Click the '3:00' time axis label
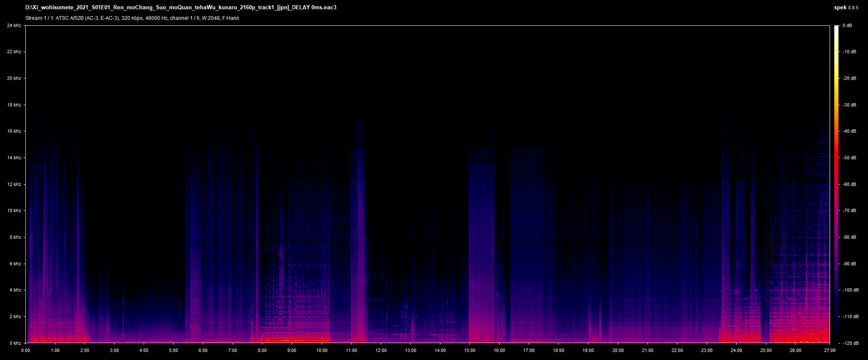The height and width of the screenshot is (360, 868). 114,350
